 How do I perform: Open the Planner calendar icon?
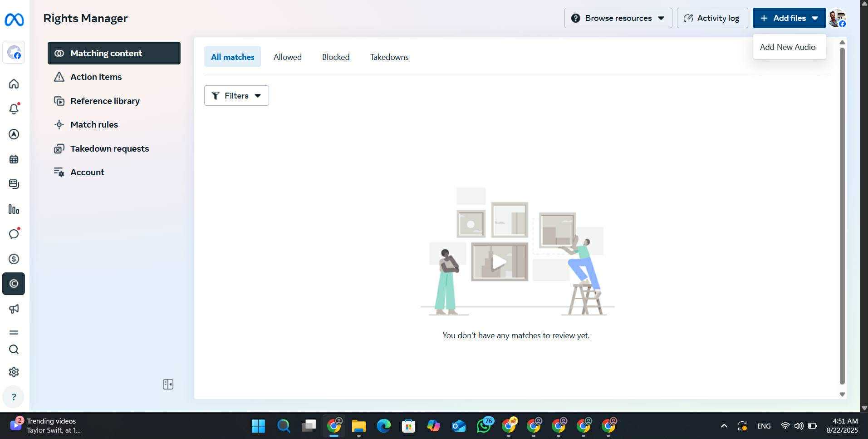[14, 159]
